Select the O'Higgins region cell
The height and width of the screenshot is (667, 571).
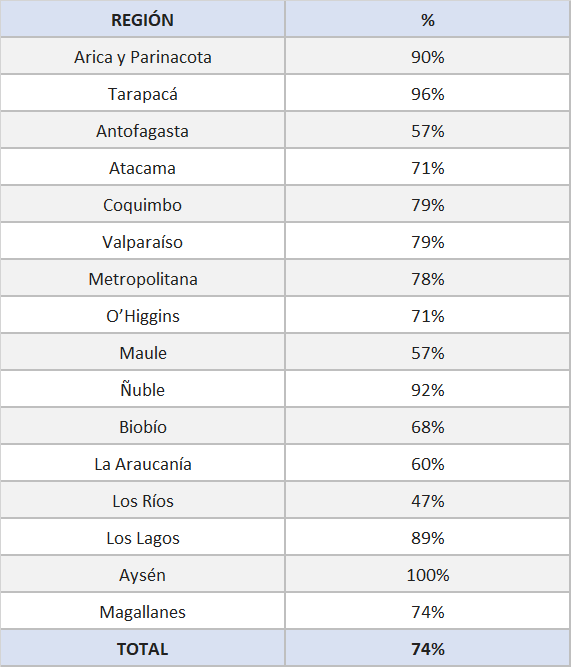coord(143,315)
